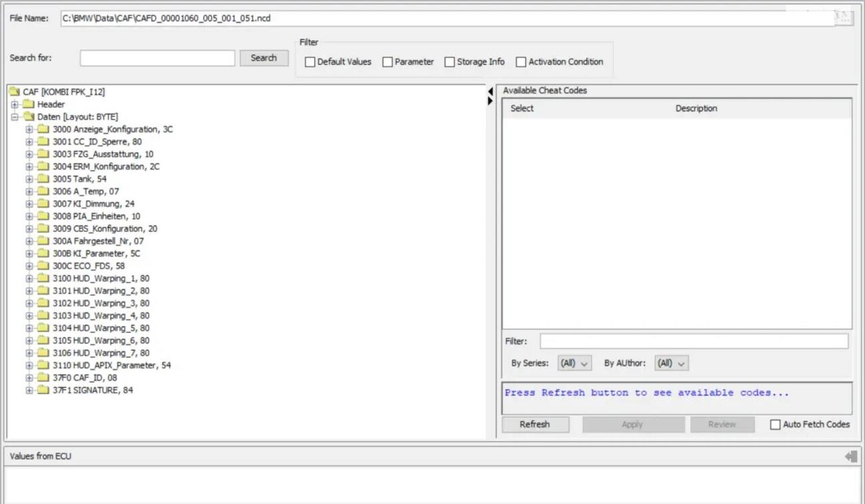The image size is (865, 504).
Task: Click the Header folder icon
Action: tap(28, 104)
